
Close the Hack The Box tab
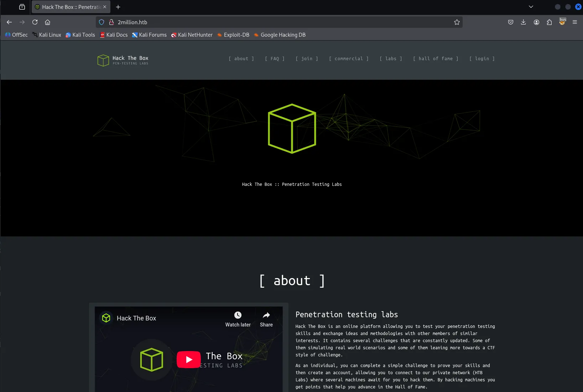105,7
